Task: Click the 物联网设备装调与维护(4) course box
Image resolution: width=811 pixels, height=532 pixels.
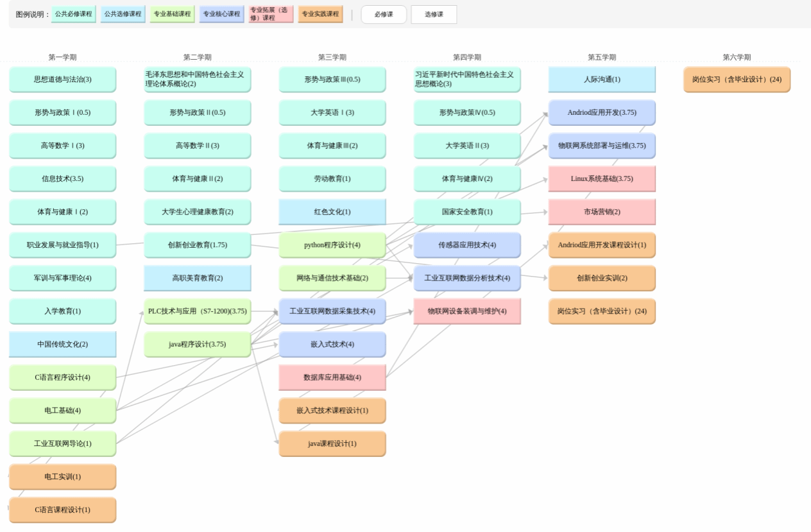Action: pyautogui.click(x=466, y=311)
